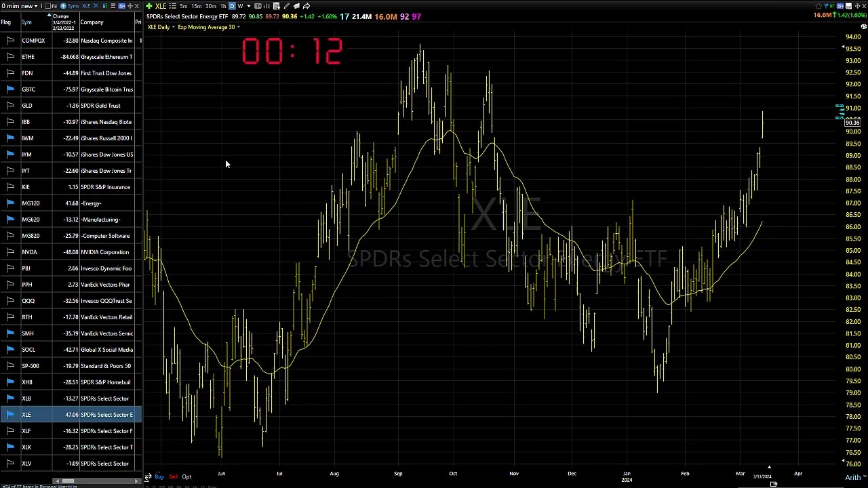This screenshot has height=488, width=868.
Task: Select the Weekly (W) timeframe button
Action: click(240, 6)
